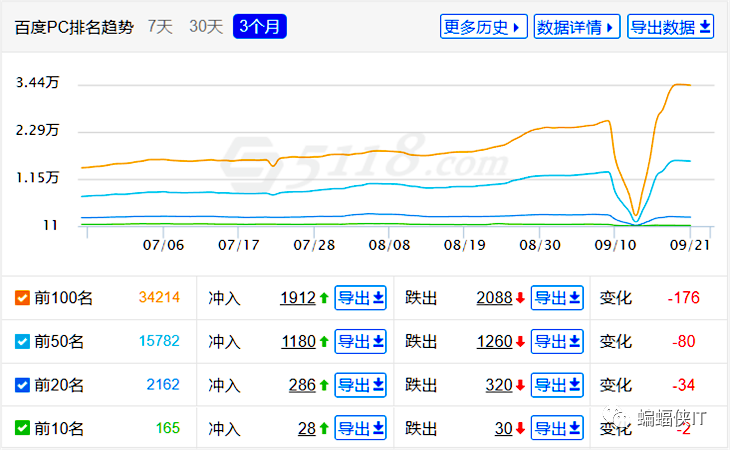The height and width of the screenshot is (450, 730).
Task: Click the -176 change value
Action: point(683,297)
